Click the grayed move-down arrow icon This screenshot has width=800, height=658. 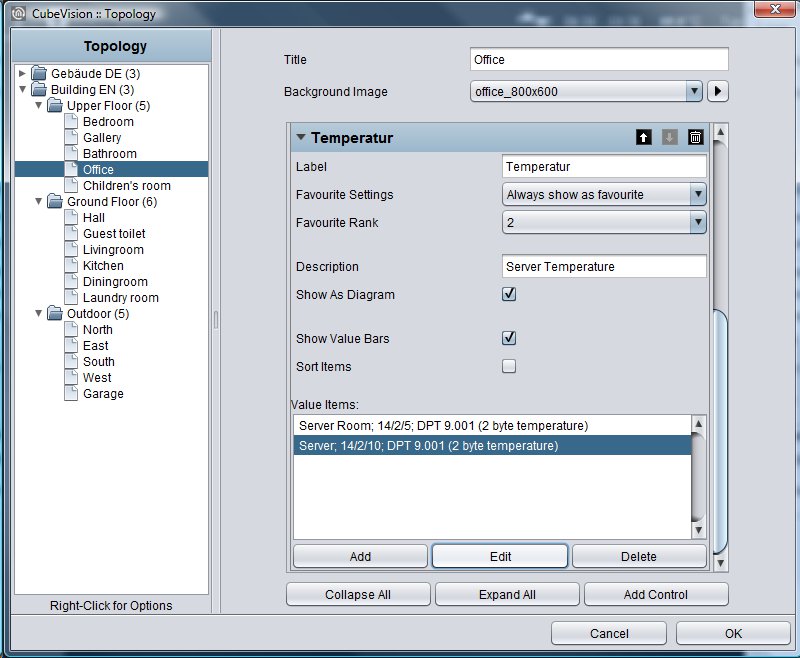[669, 137]
